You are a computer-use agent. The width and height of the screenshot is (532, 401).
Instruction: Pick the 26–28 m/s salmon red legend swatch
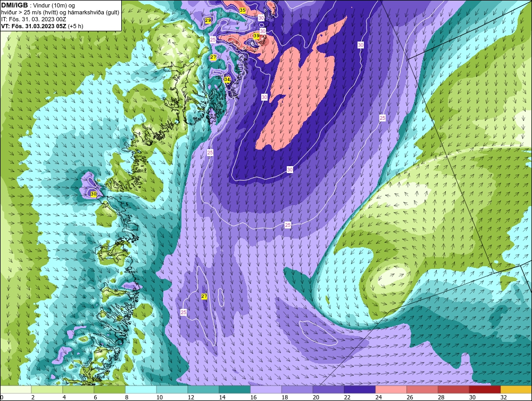(x=422, y=389)
